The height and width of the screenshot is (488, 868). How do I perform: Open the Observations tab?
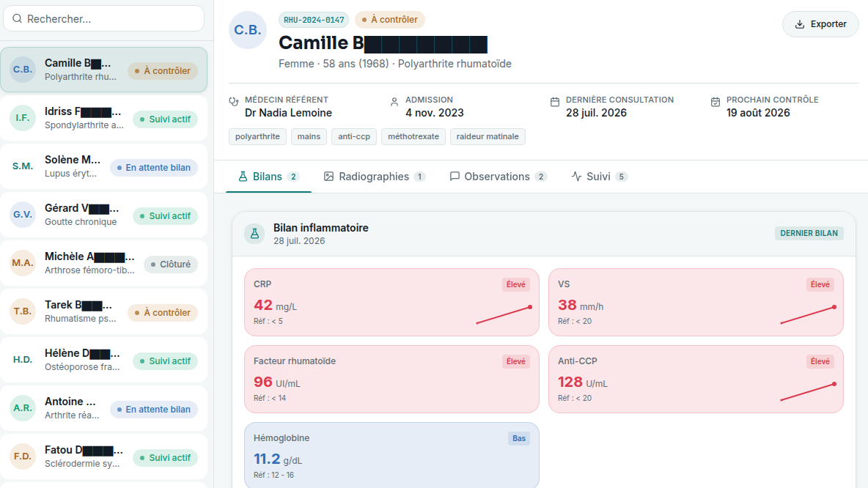tap(499, 177)
